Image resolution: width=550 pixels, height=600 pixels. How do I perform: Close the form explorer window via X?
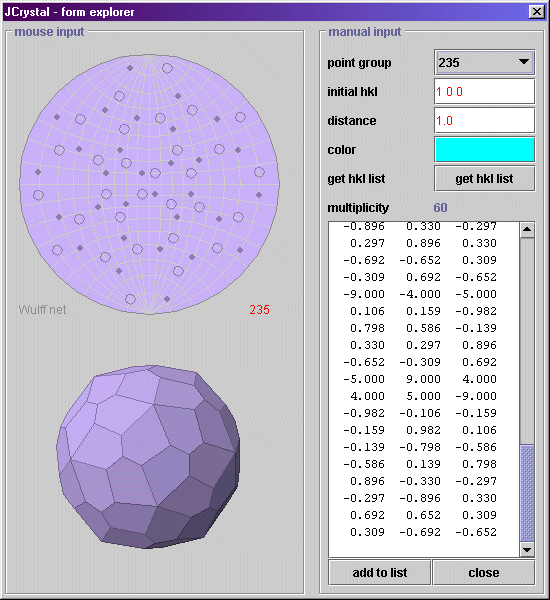coord(537,11)
